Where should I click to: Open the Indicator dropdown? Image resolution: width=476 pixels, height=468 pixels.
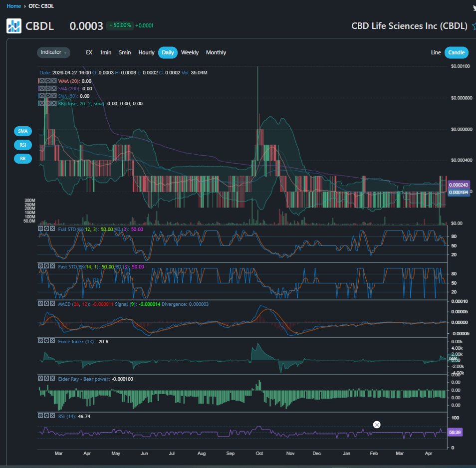coord(53,52)
